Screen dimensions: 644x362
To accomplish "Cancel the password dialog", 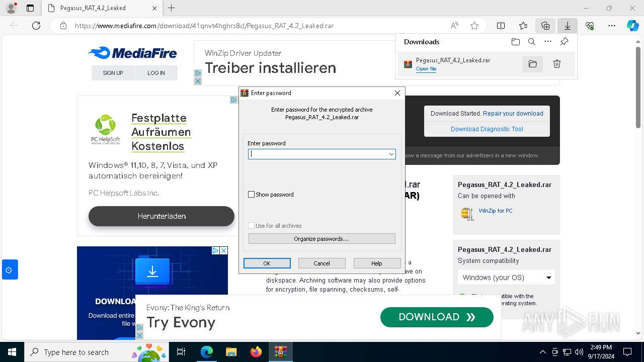I will point(322,263).
